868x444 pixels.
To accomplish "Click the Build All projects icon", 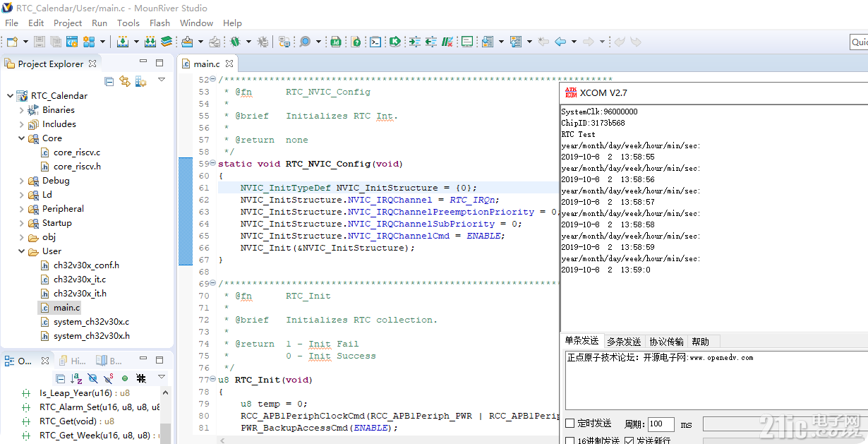I will [150, 42].
